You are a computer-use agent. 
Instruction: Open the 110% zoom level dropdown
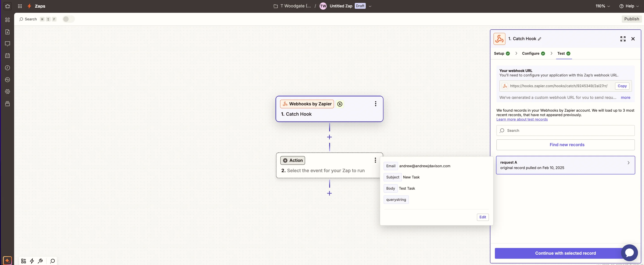click(x=603, y=6)
